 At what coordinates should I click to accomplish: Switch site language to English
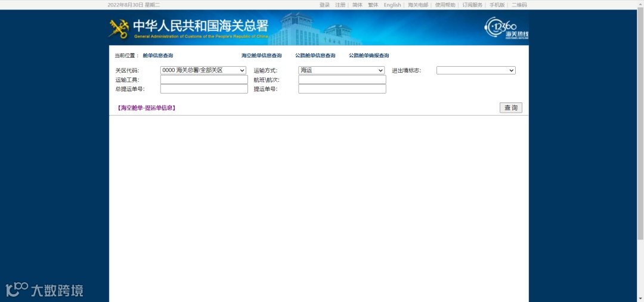[x=392, y=5]
